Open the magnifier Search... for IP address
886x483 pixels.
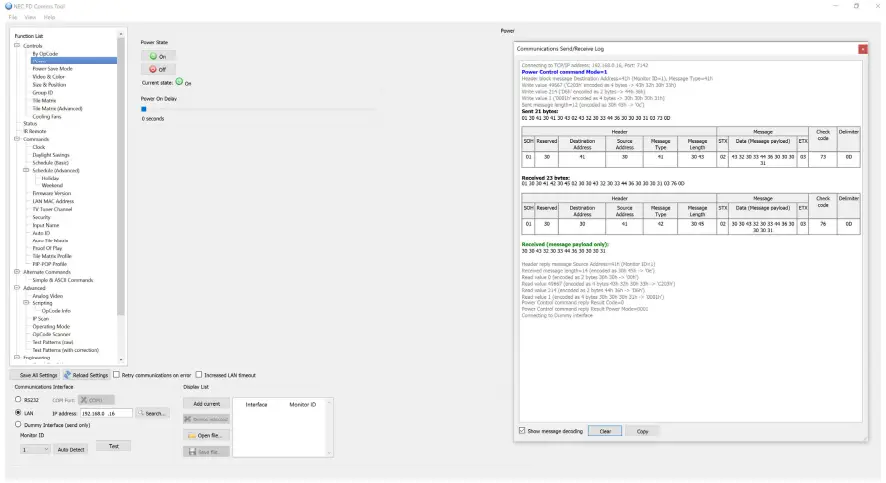(152, 414)
